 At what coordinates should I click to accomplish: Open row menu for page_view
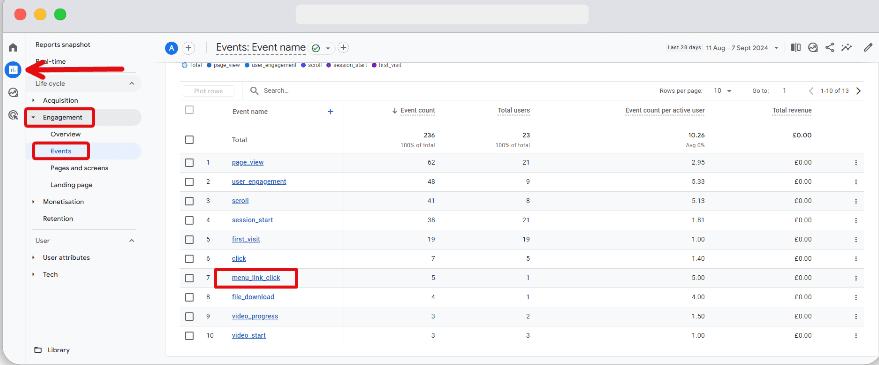point(855,163)
